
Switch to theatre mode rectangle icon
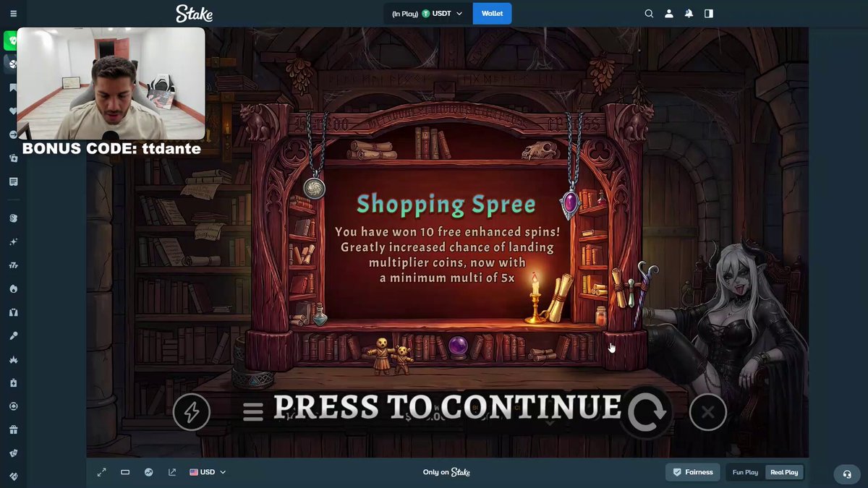tap(125, 472)
